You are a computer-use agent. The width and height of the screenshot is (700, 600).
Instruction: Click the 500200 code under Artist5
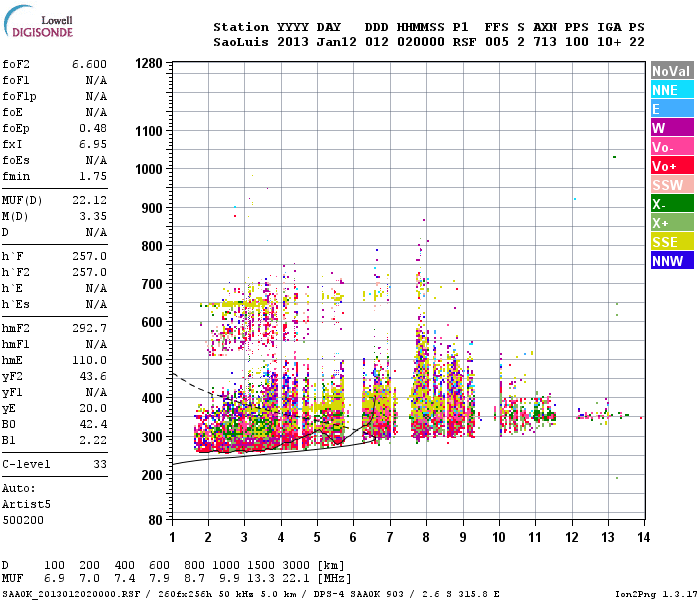pyautogui.click(x=23, y=520)
